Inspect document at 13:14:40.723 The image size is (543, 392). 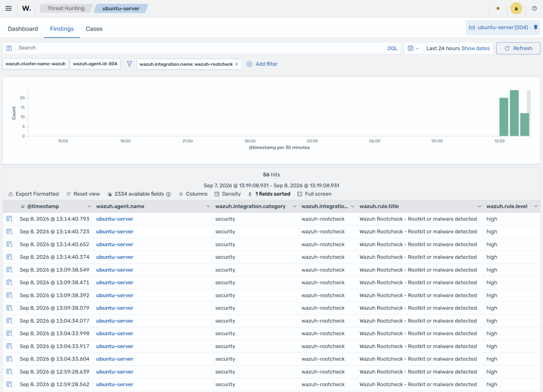(x=10, y=232)
